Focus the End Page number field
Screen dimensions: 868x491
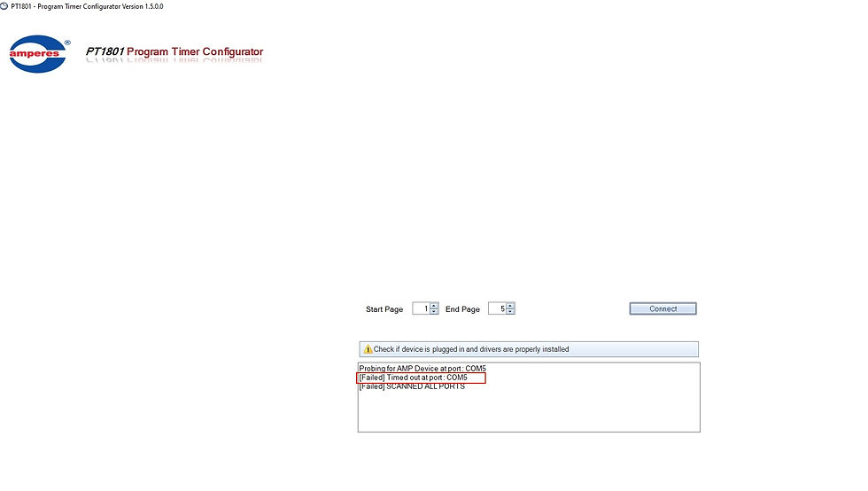(x=497, y=308)
